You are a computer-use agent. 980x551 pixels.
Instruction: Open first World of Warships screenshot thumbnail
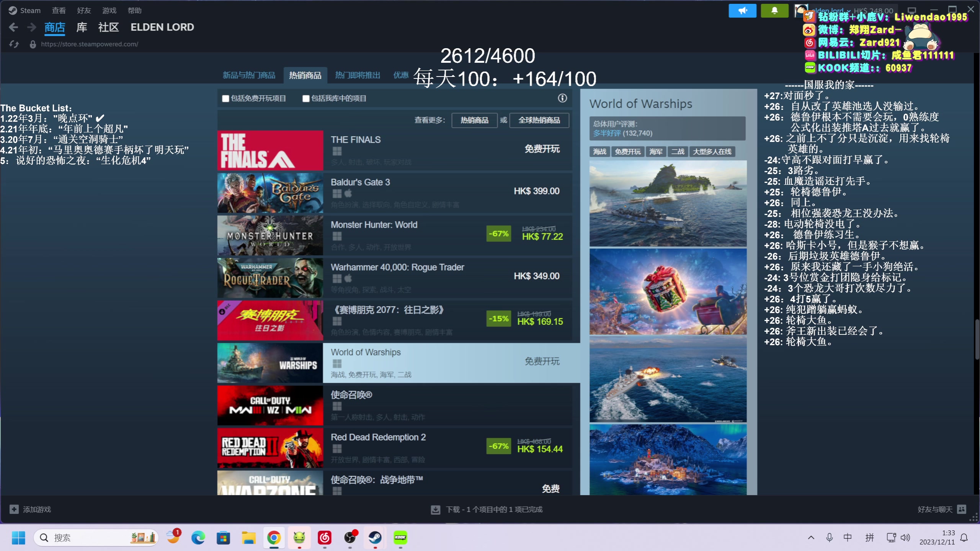(668, 203)
